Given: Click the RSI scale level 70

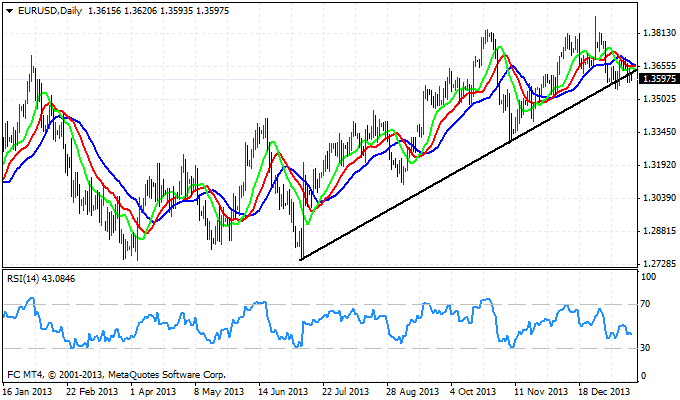Looking at the screenshot, I should 646,304.
